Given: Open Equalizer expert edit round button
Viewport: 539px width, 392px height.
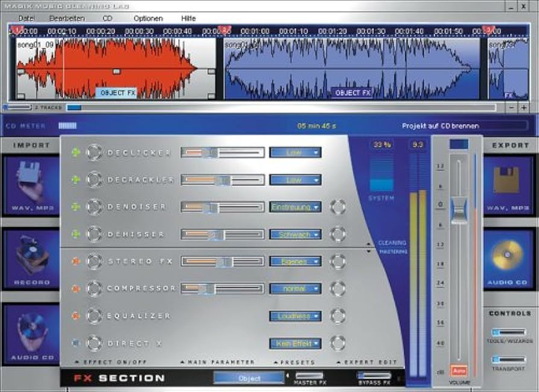Looking at the screenshot, I should [338, 316].
